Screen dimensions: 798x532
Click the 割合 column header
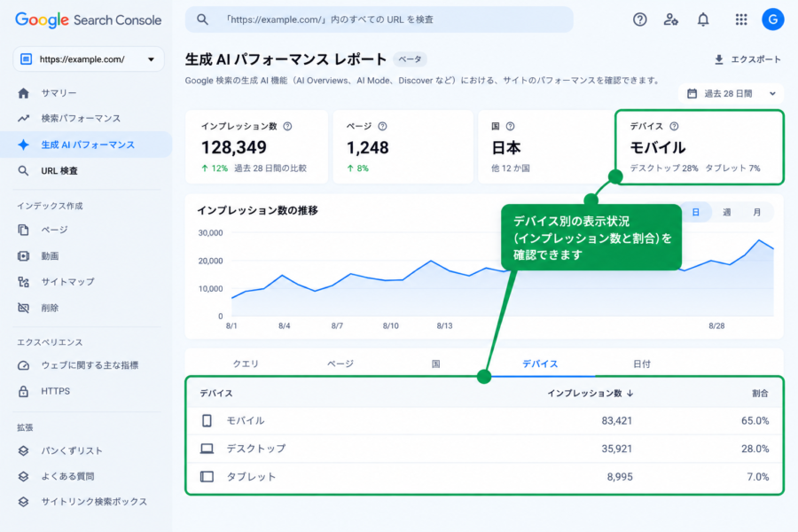pyautogui.click(x=760, y=393)
